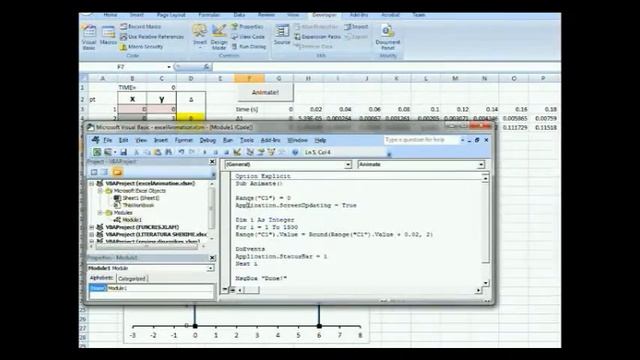
Task: Open the Run menu in VBA editor
Action: [x=227, y=140]
